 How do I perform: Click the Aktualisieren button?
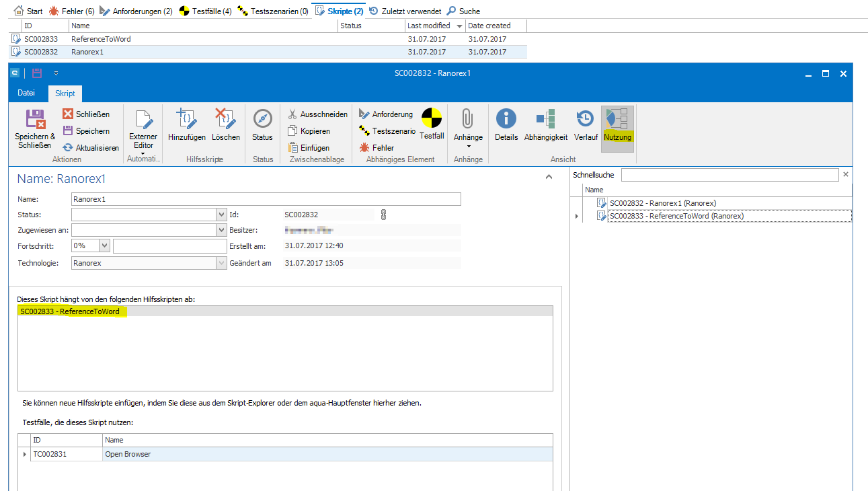(91, 148)
